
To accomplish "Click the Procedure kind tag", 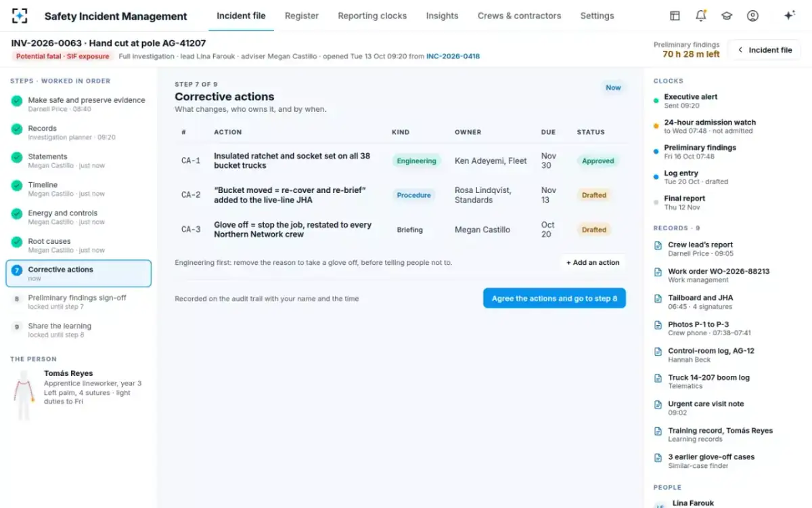I will 413,195.
